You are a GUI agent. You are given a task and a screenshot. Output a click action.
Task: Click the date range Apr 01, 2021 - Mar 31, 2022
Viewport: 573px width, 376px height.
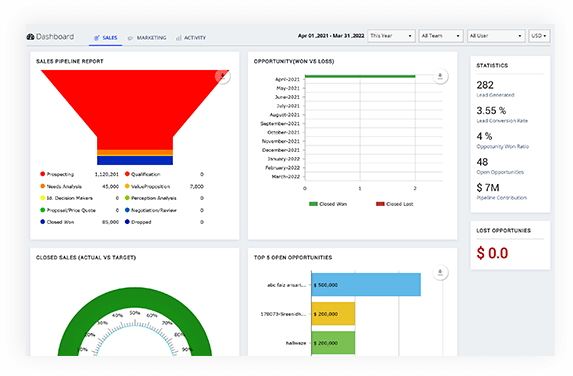point(331,36)
